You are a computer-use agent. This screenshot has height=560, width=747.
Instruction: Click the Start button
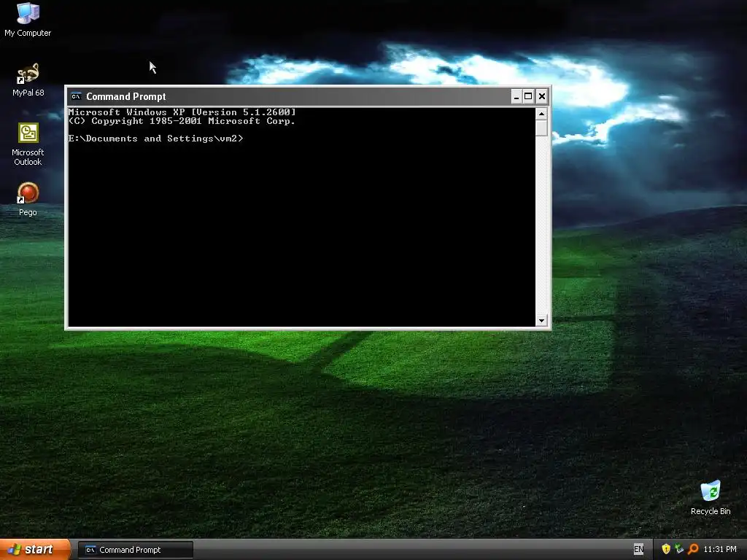35,550
